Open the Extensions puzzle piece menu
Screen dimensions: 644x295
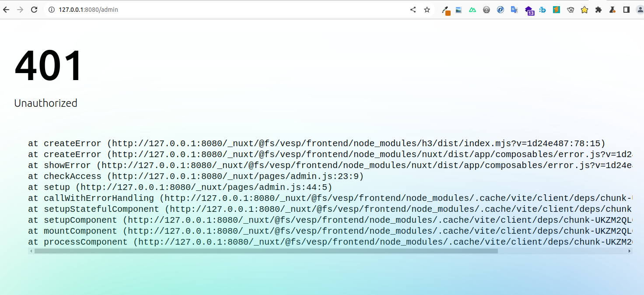(x=598, y=10)
